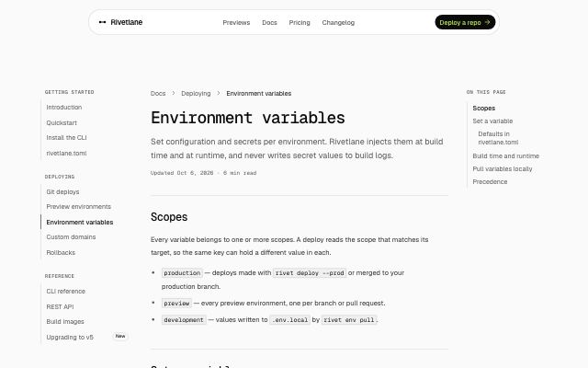The width and height of the screenshot is (588, 368).
Task: Open Quickstart in the sidebar
Action: pyautogui.click(x=62, y=122)
